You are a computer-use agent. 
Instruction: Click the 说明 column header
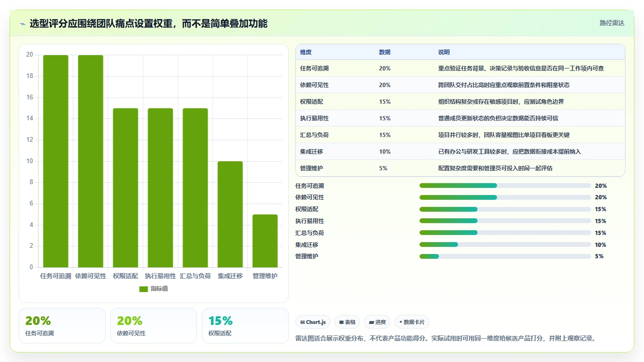pyautogui.click(x=444, y=52)
